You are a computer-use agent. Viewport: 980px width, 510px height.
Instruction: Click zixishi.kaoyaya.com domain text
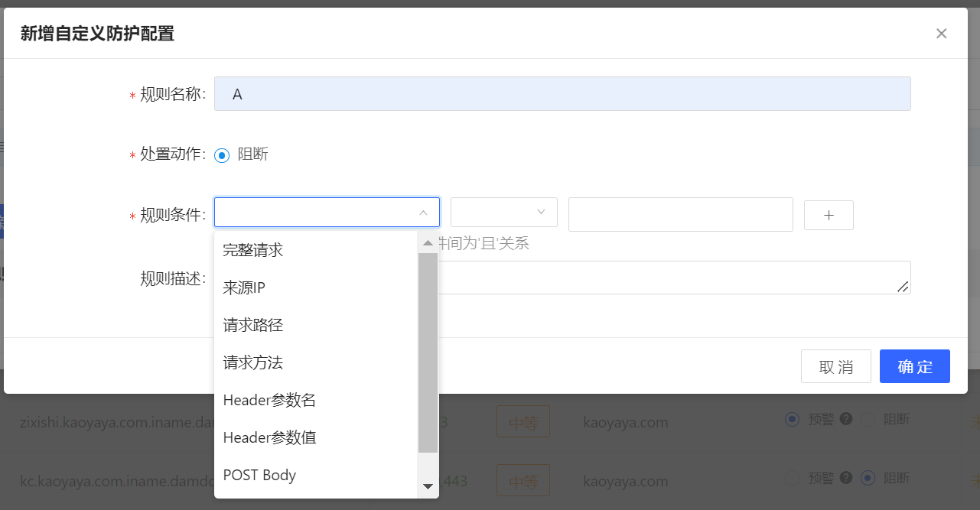coord(116,422)
